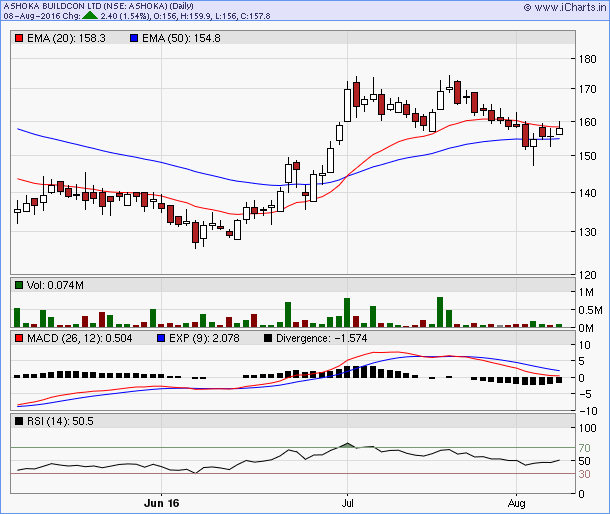Click the 150 price axis label
Viewport: 610px width, 514px height.
click(x=587, y=156)
